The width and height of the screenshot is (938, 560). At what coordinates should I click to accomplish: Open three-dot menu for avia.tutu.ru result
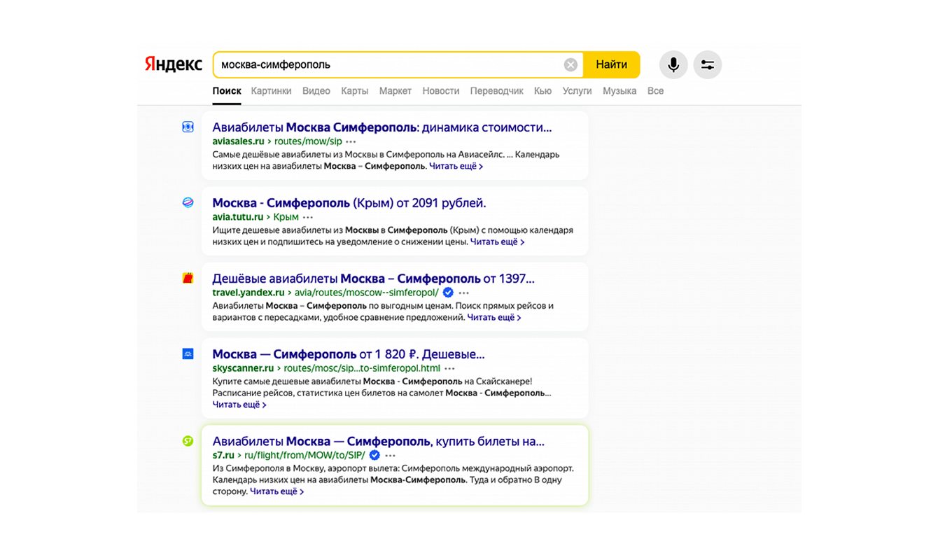(x=307, y=217)
